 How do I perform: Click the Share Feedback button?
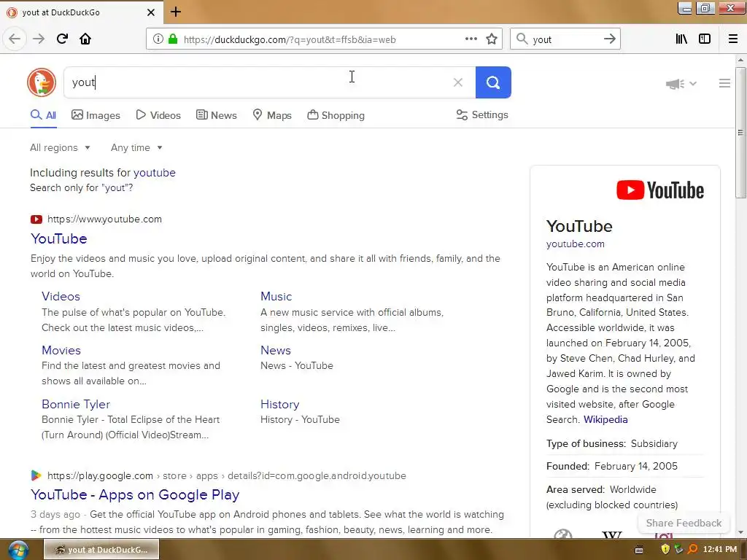[684, 523]
